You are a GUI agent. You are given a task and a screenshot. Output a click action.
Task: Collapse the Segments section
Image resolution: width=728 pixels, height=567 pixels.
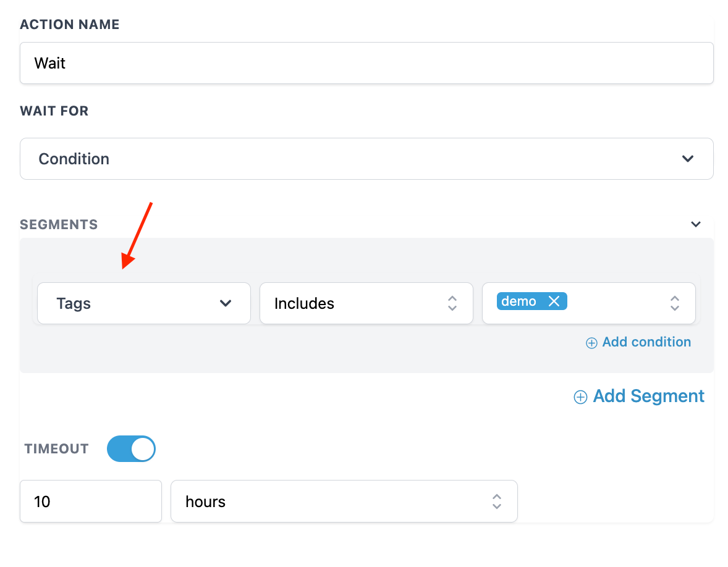pos(696,224)
